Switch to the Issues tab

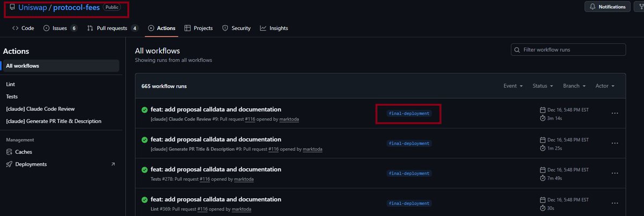pyautogui.click(x=60, y=28)
